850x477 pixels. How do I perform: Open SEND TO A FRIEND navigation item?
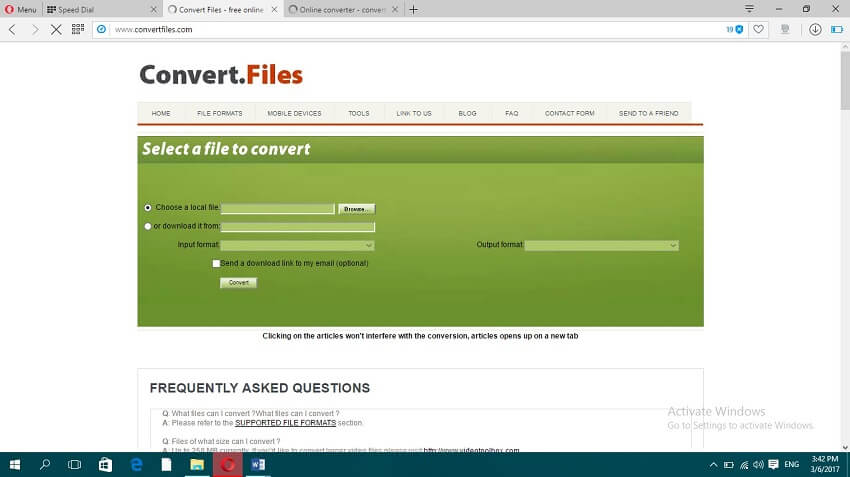pos(648,113)
